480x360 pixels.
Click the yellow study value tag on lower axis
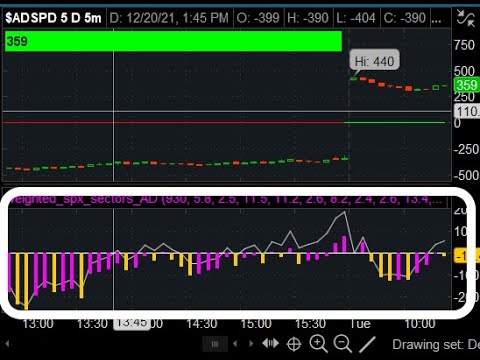pyautogui.click(x=467, y=256)
